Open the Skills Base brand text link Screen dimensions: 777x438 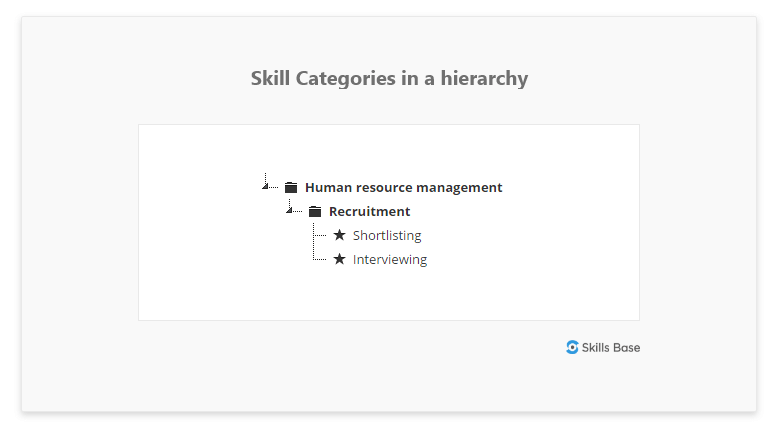click(x=610, y=348)
